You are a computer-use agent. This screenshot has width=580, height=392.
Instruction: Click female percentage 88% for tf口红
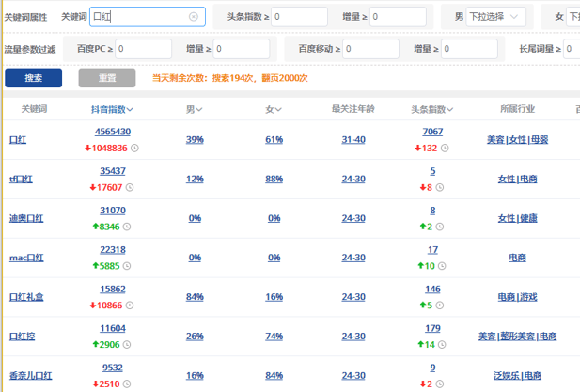click(274, 180)
